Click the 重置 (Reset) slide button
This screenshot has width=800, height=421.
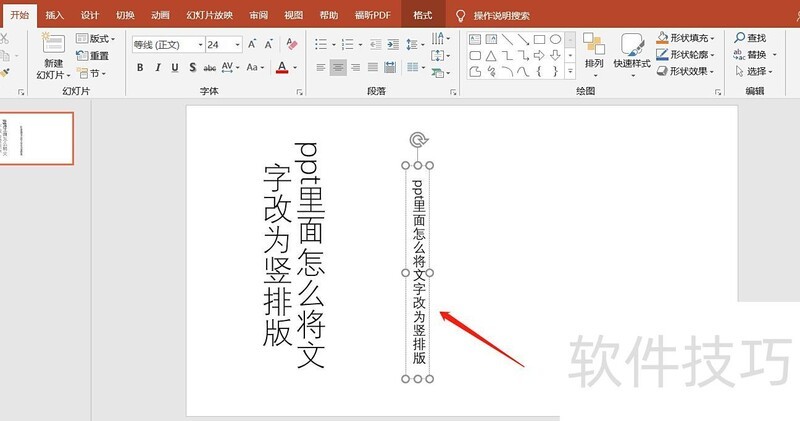(x=93, y=56)
